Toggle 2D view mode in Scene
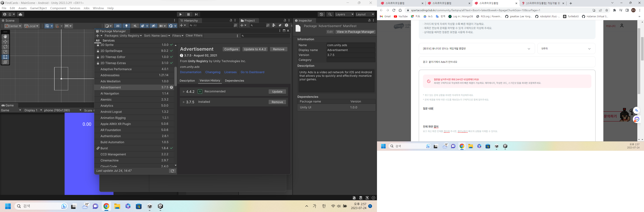Viewport: 644px width, 212px height. tap(118, 26)
